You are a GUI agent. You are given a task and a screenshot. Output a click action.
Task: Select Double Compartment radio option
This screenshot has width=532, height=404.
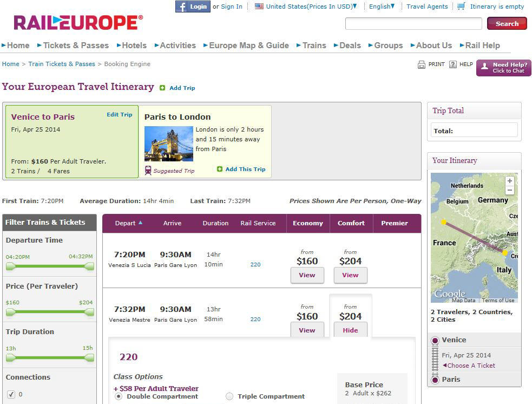[119, 396]
